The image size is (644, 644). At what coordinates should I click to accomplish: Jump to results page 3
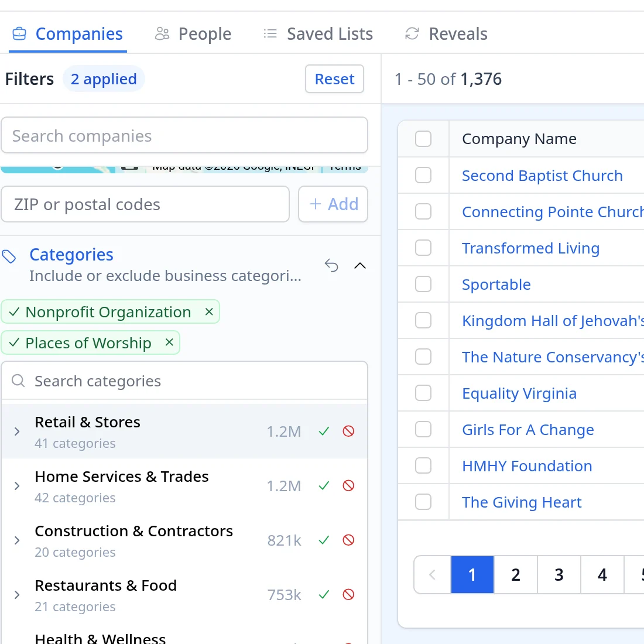pos(559,574)
